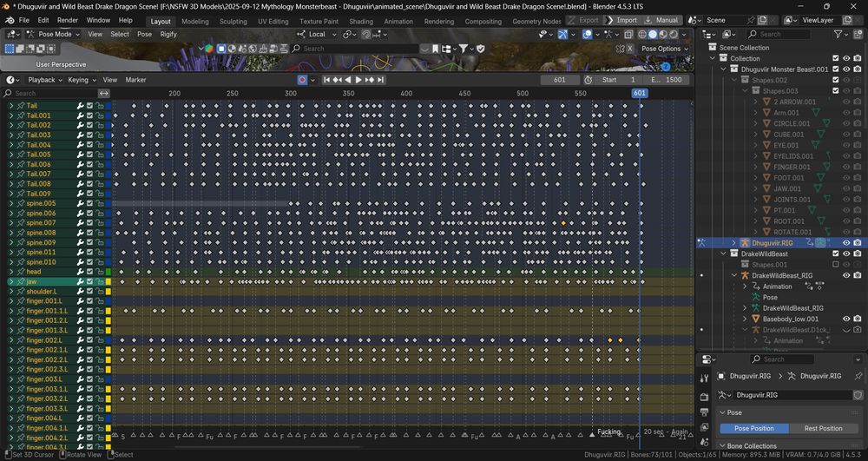
Task: Click the Play animation button
Action: click(358, 80)
